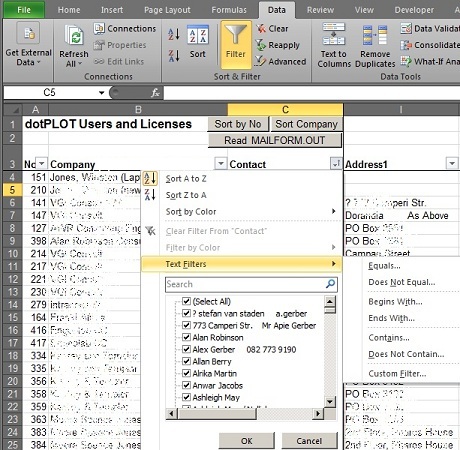The width and height of the screenshot is (460, 450).
Task: Click the Text to Columns icon
Action: click(x=333, y=34)
